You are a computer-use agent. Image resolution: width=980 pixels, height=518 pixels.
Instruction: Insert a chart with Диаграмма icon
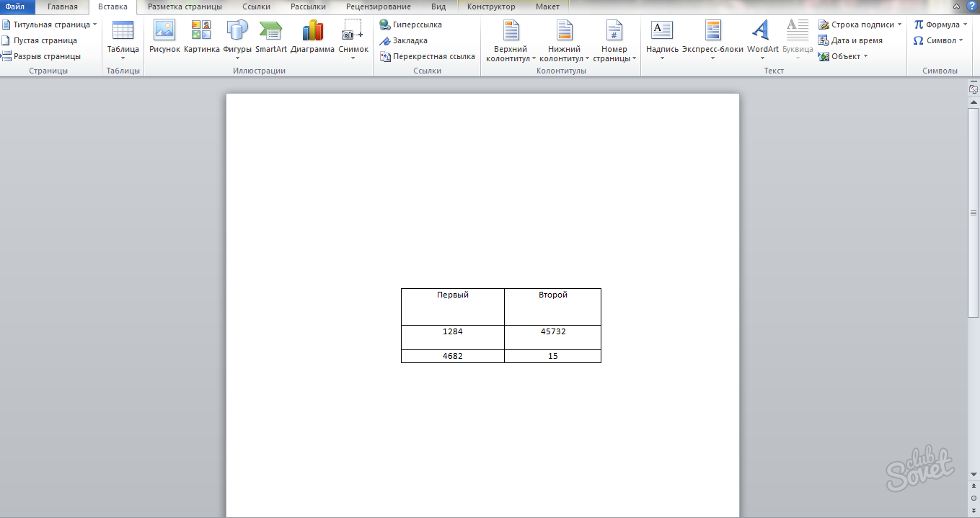click(312, 30)
